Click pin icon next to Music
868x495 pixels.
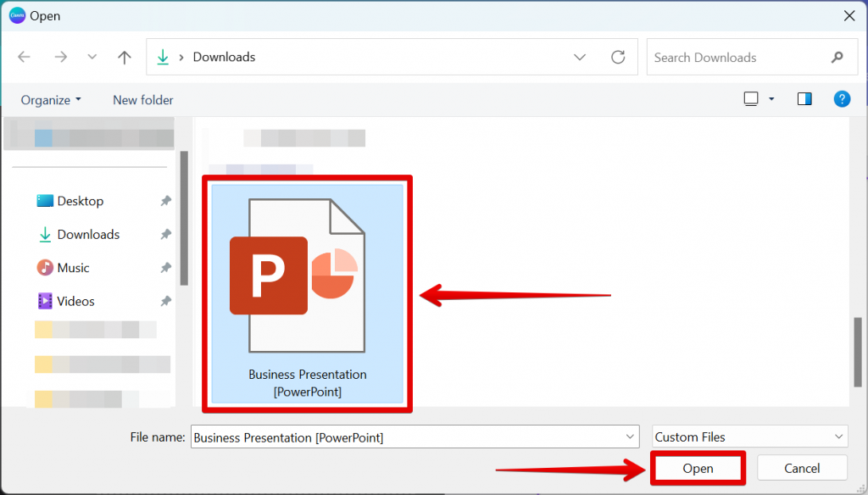tap(165, 268)
